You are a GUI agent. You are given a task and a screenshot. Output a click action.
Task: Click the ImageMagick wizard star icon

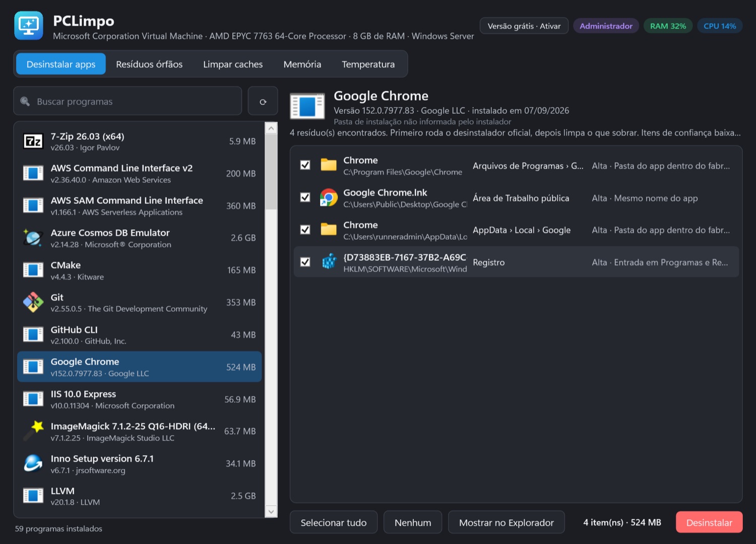(33, 431)
